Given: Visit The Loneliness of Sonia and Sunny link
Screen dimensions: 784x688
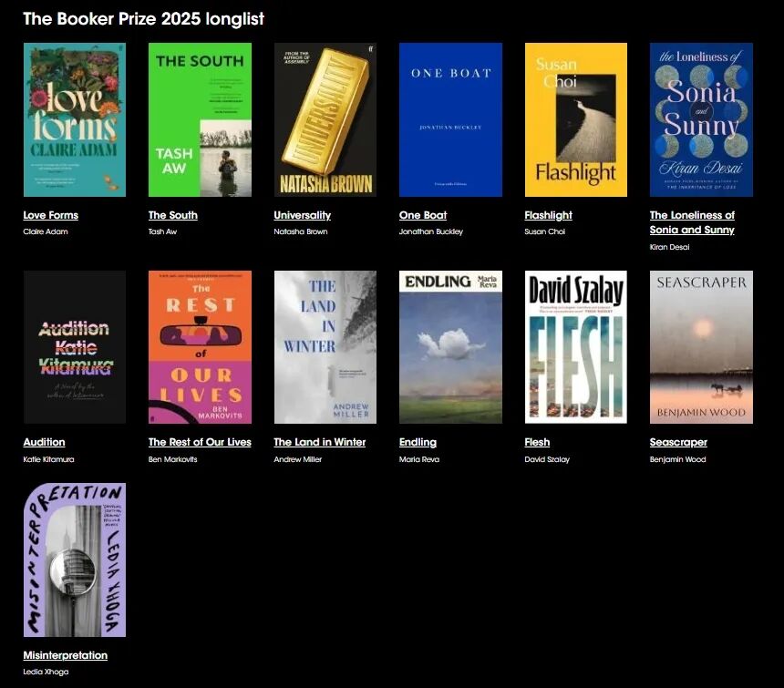Looking at the screenshot, I should pyautogui.click(x=692, y=222).
